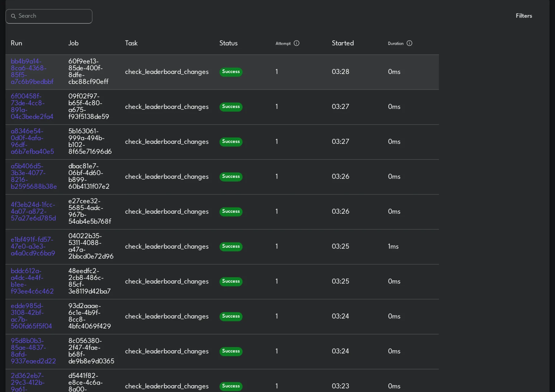Click the 03:28 started time

(340, 72)
